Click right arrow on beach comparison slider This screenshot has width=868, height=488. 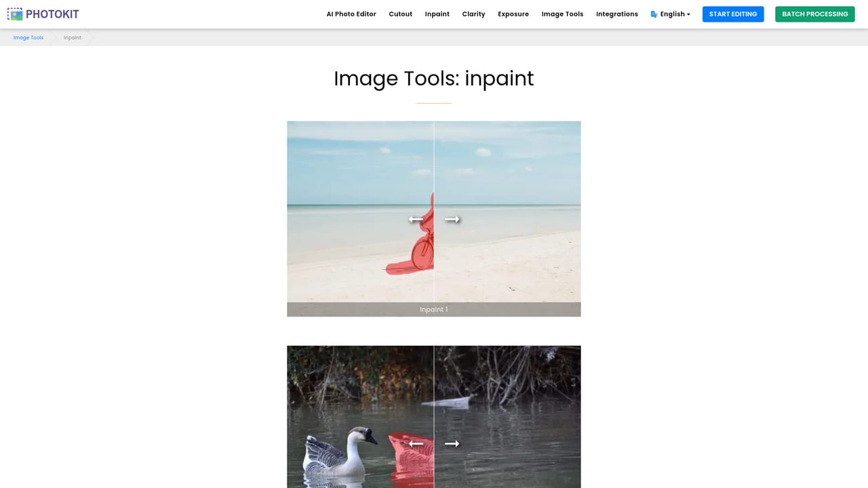(x=452, y=219)
